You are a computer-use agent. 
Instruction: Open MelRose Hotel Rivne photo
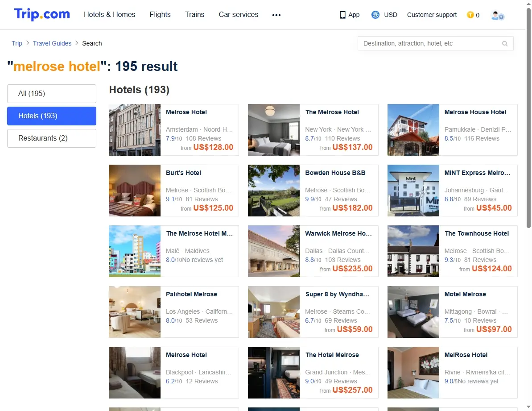click(x=413, y=372)
